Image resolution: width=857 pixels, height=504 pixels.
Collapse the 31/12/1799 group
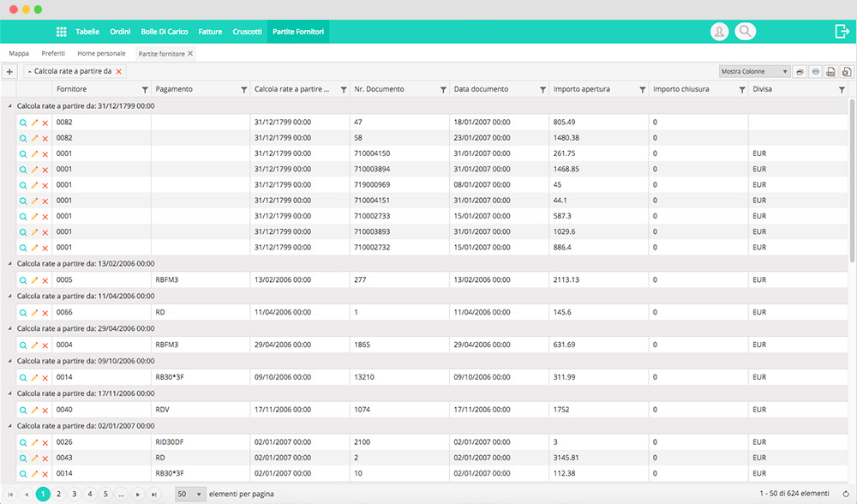pyautogui.click(x=9, y=106)
